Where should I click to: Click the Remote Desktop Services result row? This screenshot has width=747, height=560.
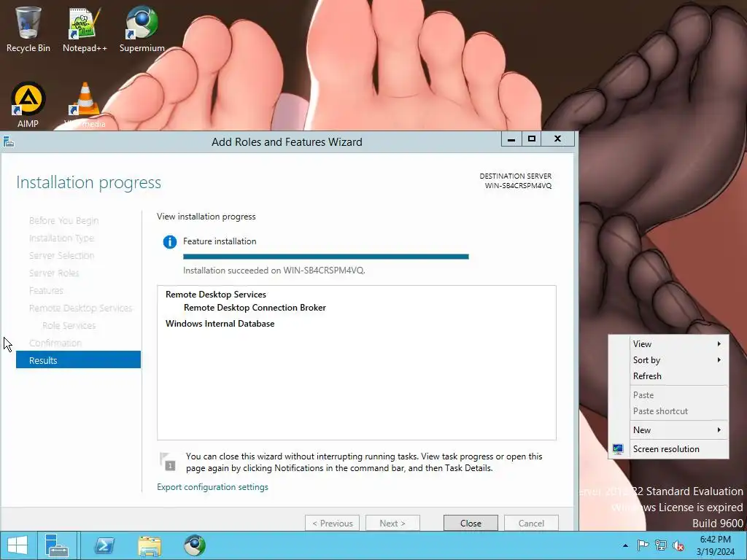click(x=216, y=295)
